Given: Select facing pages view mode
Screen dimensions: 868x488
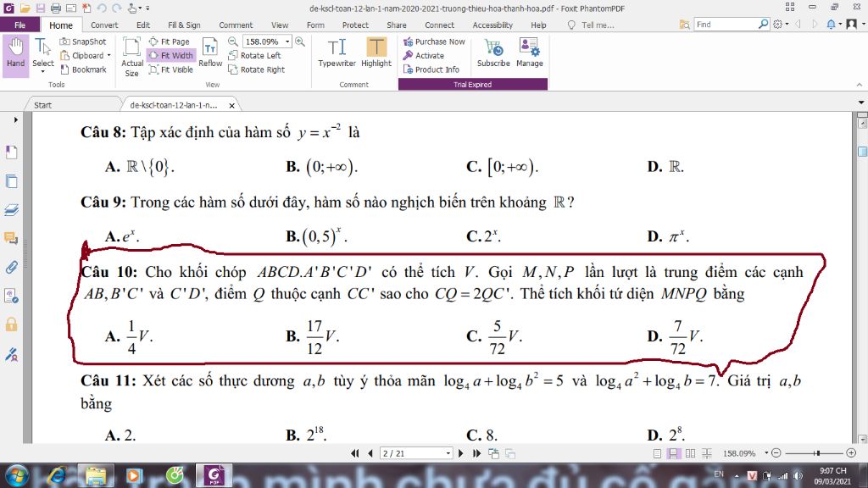Looking at the screenshot, I should 690,454.
